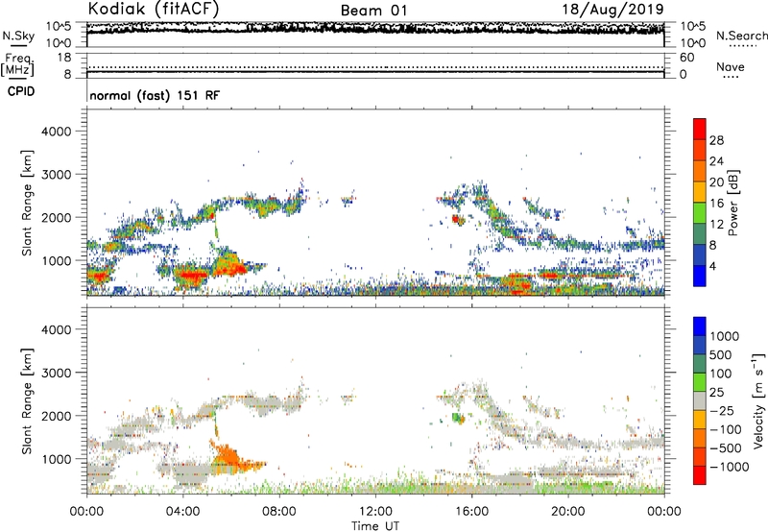Screen dimensions: 768x532
Task: Select the "-25" Velocity color bar value
Action: point(721,411)
